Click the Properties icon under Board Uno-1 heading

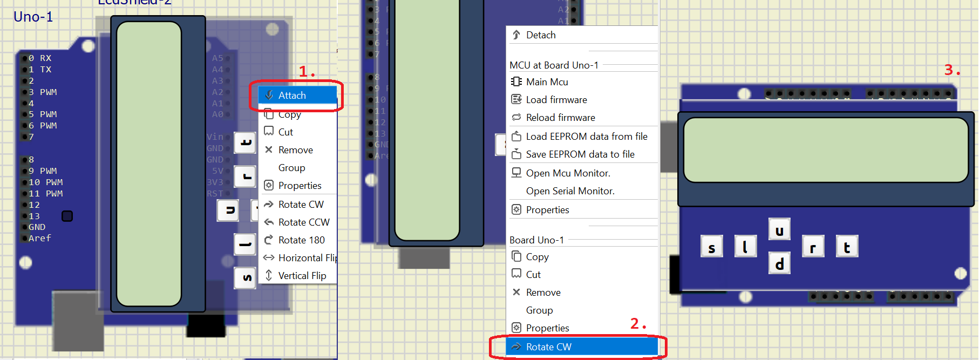[516, 328]
